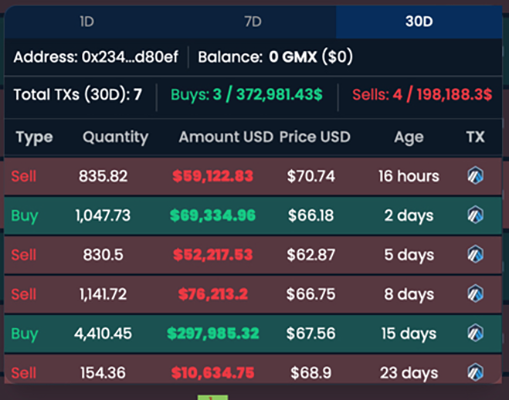
Task: Select the 30D tab
Action: tap(419, 22)
